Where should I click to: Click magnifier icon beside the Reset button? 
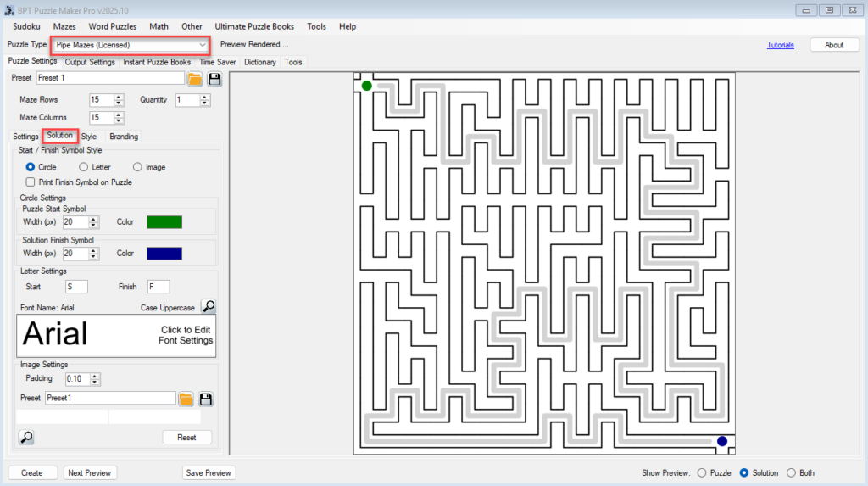tap(26, 438)
